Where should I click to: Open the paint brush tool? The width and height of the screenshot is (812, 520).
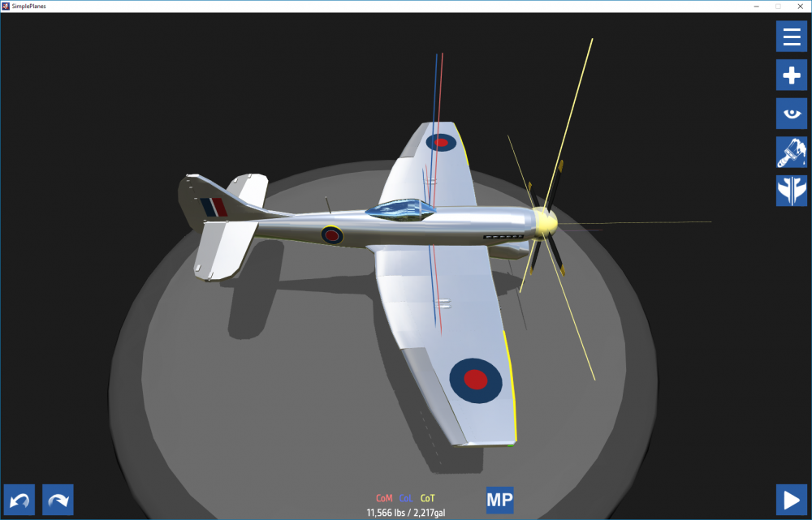click(x=791, y=153)
